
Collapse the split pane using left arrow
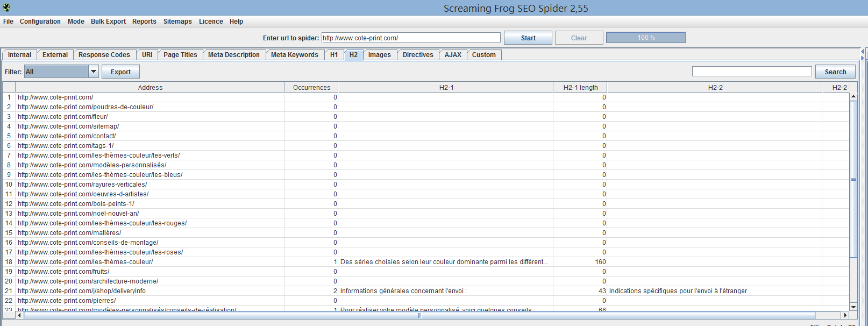(863, 52)
